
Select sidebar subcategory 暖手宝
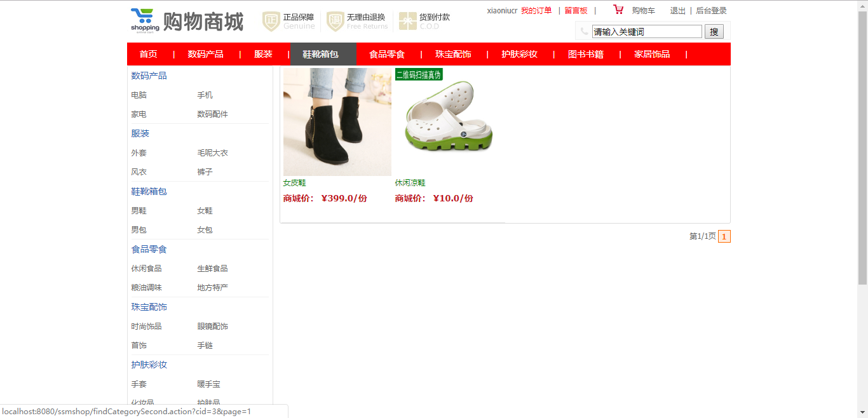pos(208,384)
